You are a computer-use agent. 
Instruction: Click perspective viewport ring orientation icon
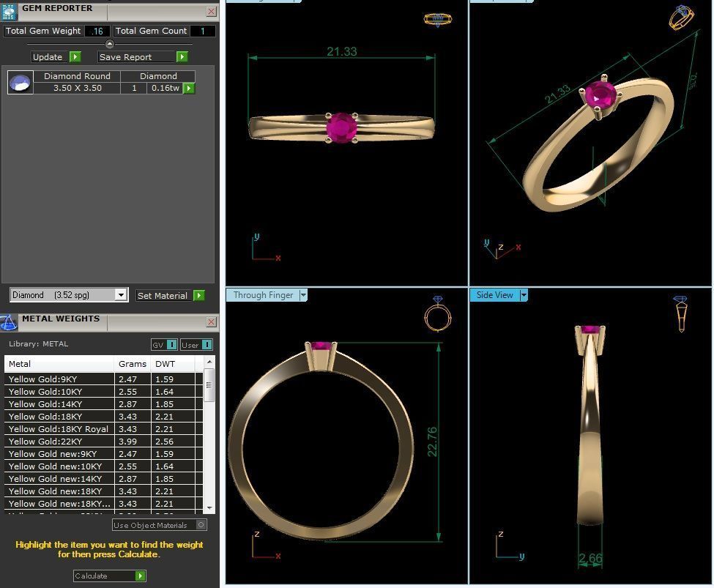(x=682, y=18)
